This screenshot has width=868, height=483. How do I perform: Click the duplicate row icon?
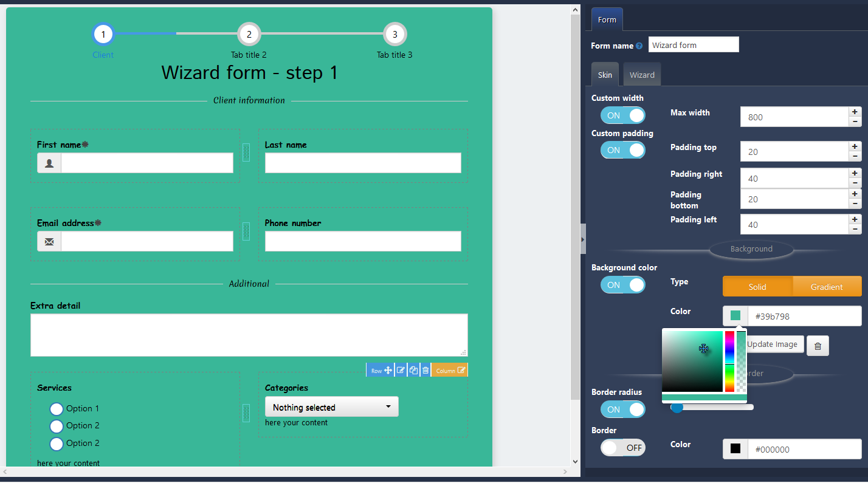click(x=413, y=370)
